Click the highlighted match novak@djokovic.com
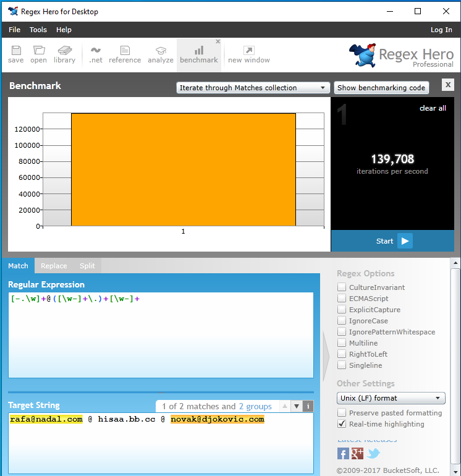 pyautogui.click(x=218, y=419)
